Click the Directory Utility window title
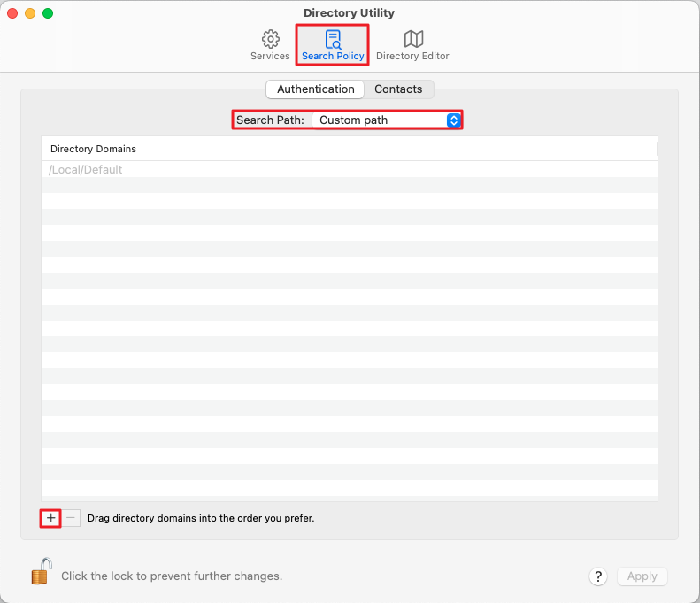Screen dimensions: 700x603 (x=349, y=13)
